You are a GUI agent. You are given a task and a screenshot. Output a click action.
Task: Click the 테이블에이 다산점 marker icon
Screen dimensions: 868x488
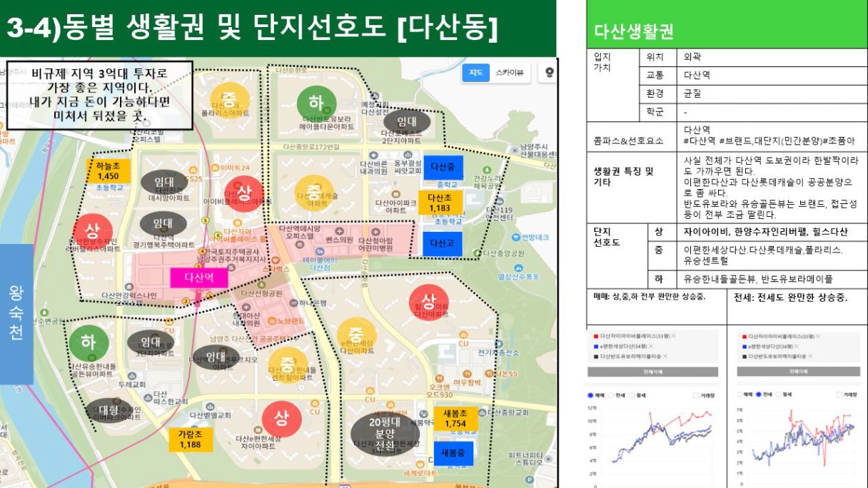pyautogui.click(x=320, y=251)
